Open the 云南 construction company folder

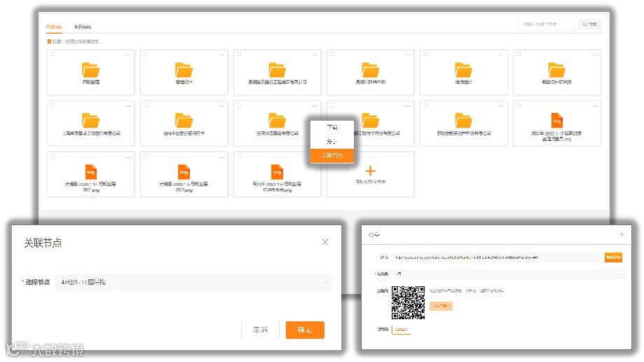[x=277, y=121]
